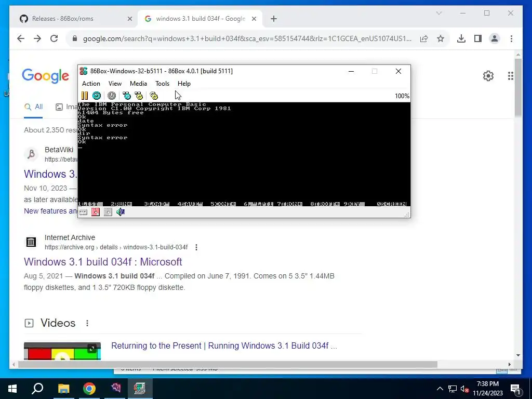The width and height of the screenshot is (532, 399).
Task: Open notification center icon
Action: [515, 389]
